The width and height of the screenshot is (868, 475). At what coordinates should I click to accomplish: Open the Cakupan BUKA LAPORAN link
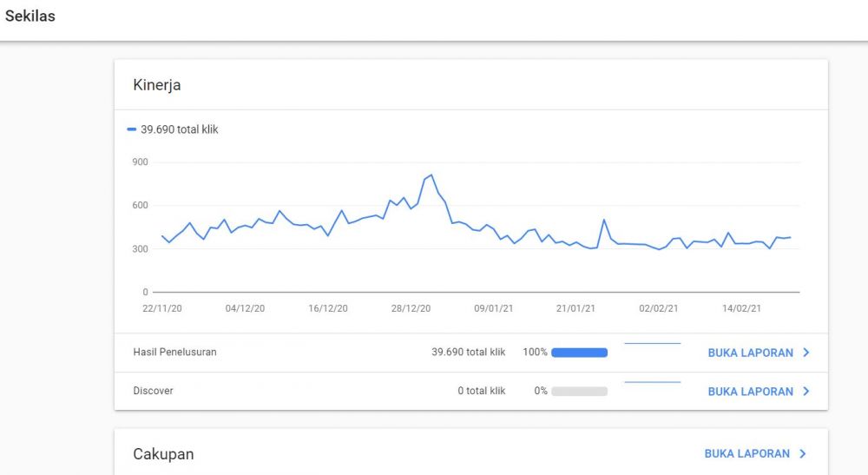pos(746,453)
